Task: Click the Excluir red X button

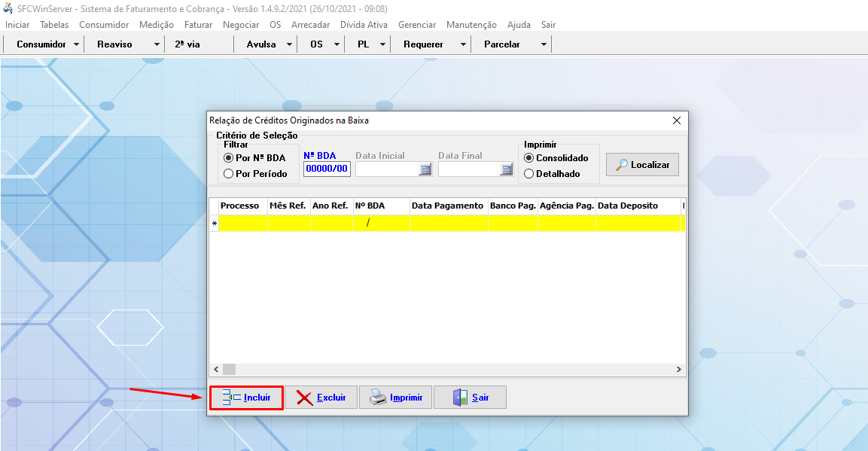Action: [321, 398]
